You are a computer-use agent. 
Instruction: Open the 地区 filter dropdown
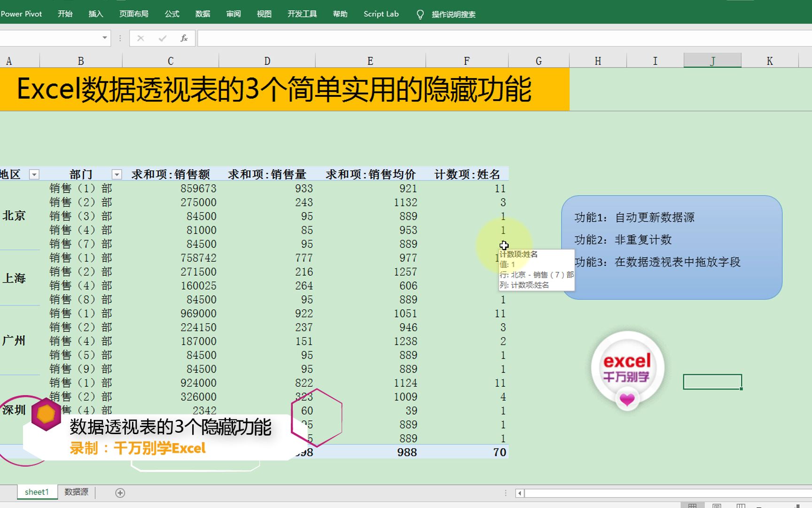34,175
